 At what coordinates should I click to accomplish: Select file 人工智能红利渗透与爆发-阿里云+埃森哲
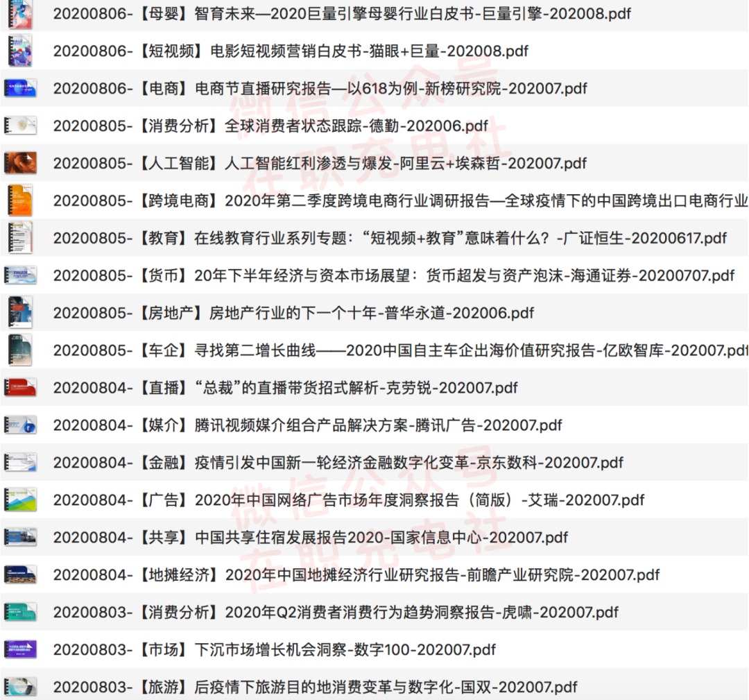tap(320, 163)
